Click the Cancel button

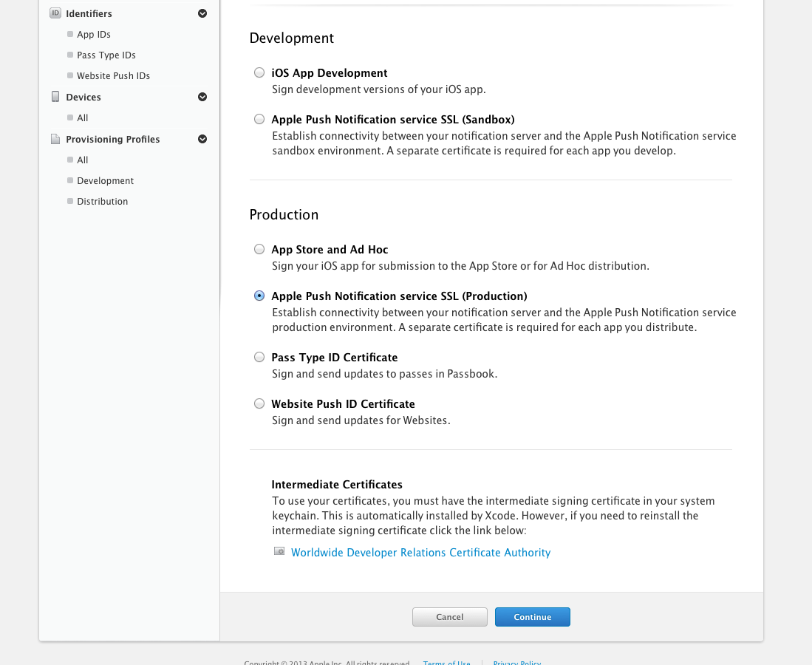449,617
